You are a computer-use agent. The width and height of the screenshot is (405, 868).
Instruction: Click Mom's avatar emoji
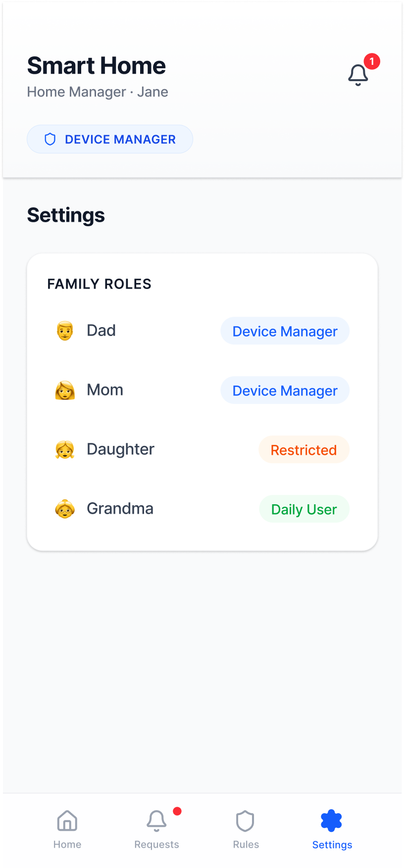[x=65, y=390]
